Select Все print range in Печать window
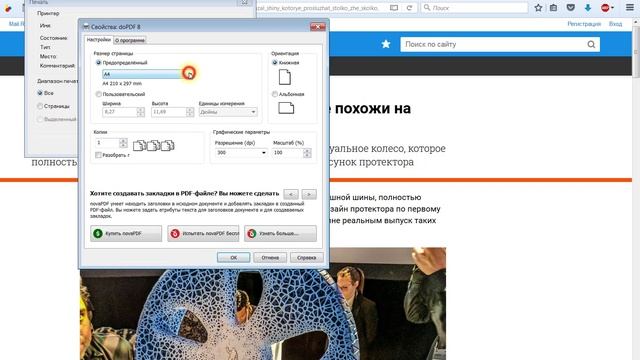Viewport: 640px width, 360px height. pyautogui.click(x=40, y=93)
